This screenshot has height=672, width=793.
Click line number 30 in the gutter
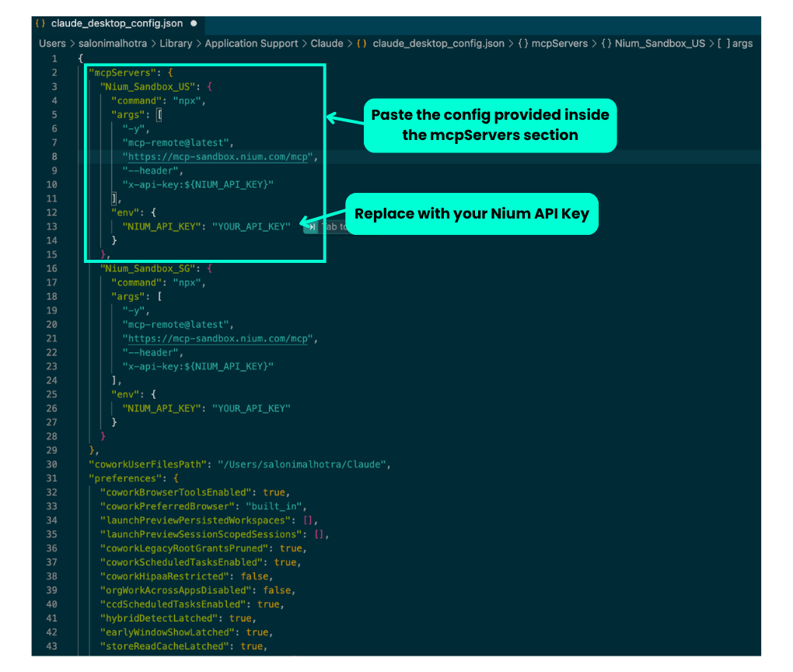[51, 464]
